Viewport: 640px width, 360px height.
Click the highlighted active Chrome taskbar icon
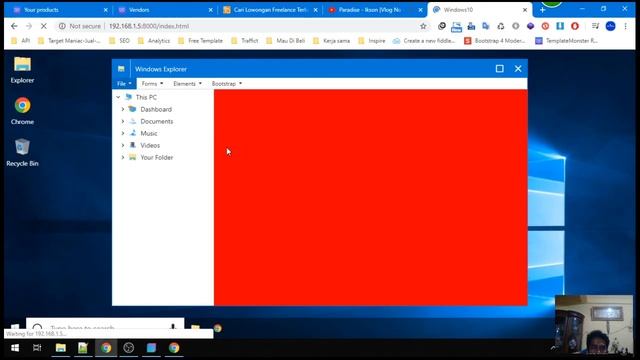[106, 348]
